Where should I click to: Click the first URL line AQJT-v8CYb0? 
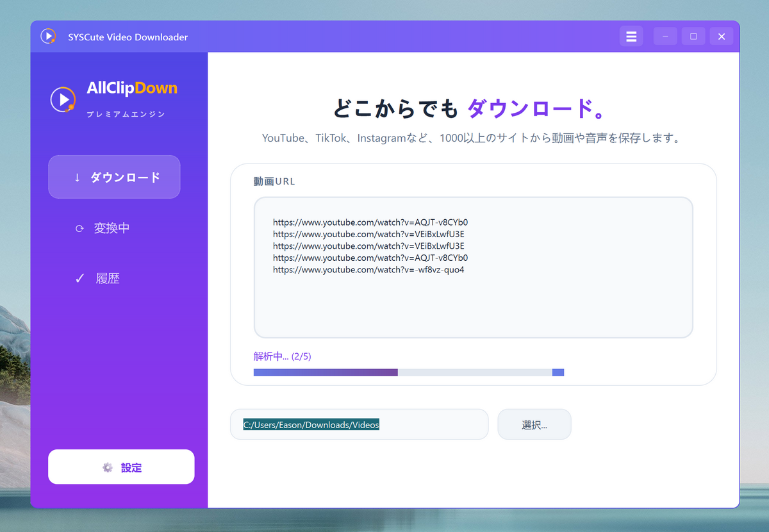(x=370, y=222)
